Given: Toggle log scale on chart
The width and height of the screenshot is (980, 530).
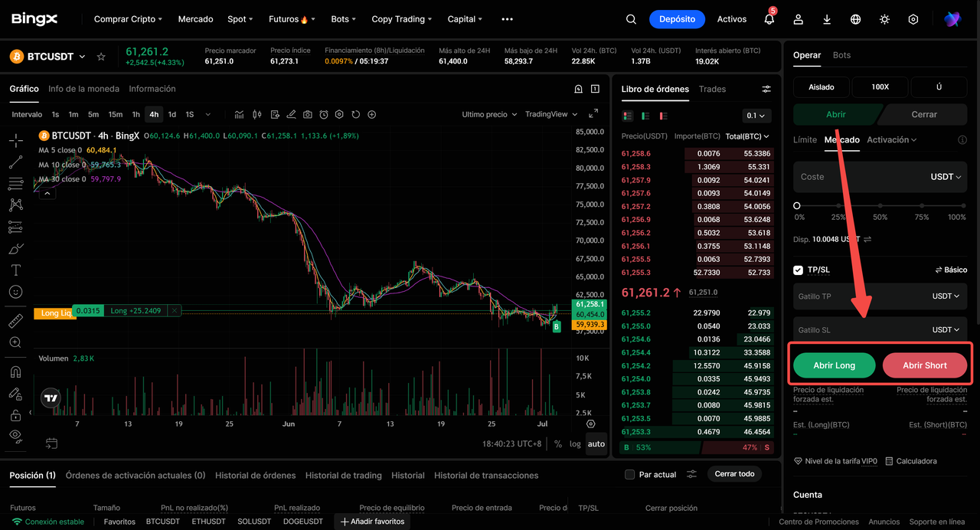Looking at the screenshot, I should (x=575, y=443).
